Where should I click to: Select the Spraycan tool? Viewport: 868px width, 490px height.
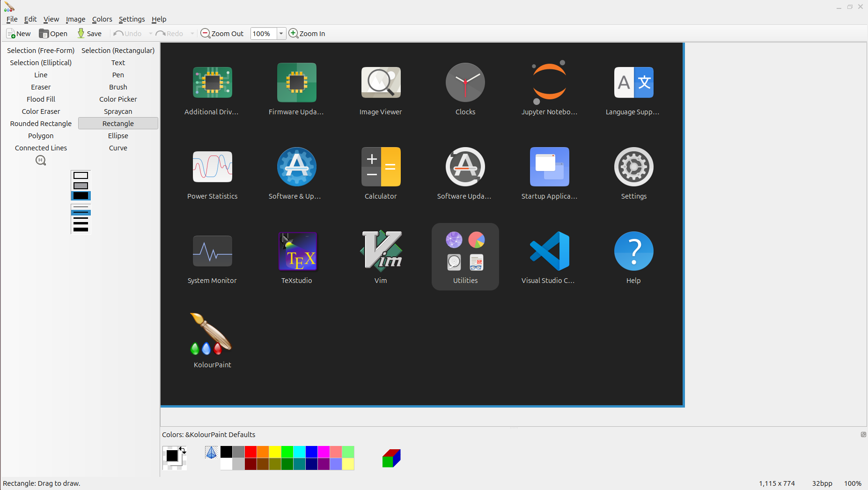point(118,111)
